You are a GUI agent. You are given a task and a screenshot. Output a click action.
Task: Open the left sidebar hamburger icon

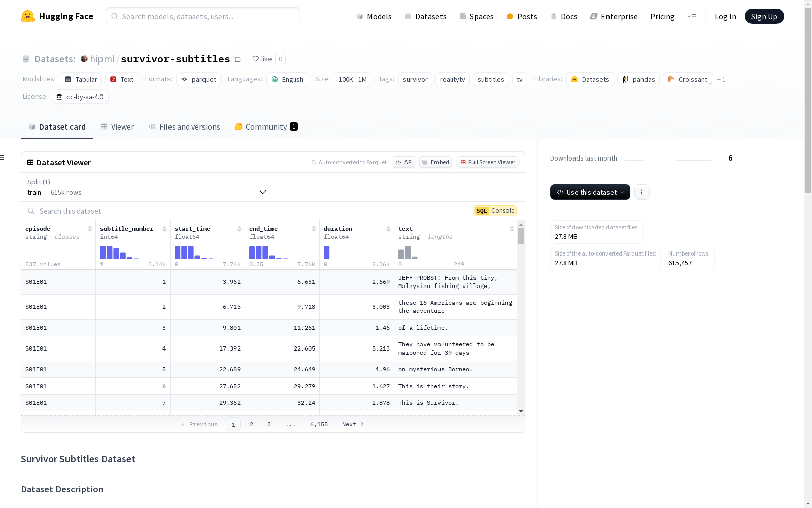(2, 157)
